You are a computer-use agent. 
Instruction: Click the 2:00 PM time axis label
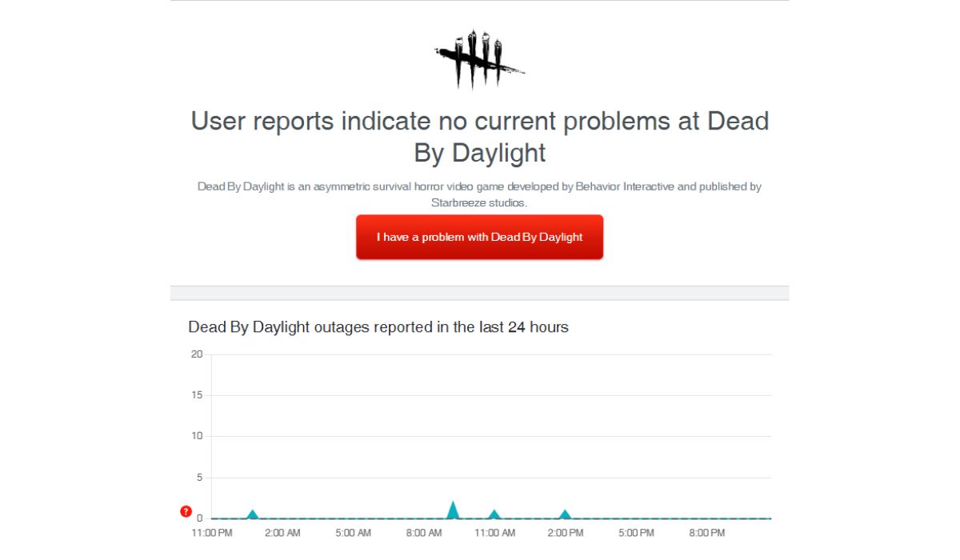(x=566, y=533)
